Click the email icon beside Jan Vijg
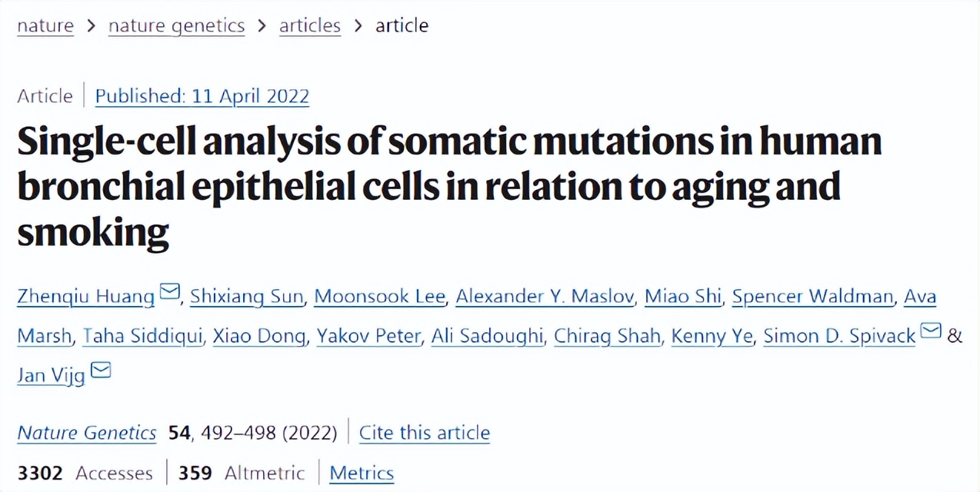This screenshot has height=492, width=980. [x=101, y=371]
